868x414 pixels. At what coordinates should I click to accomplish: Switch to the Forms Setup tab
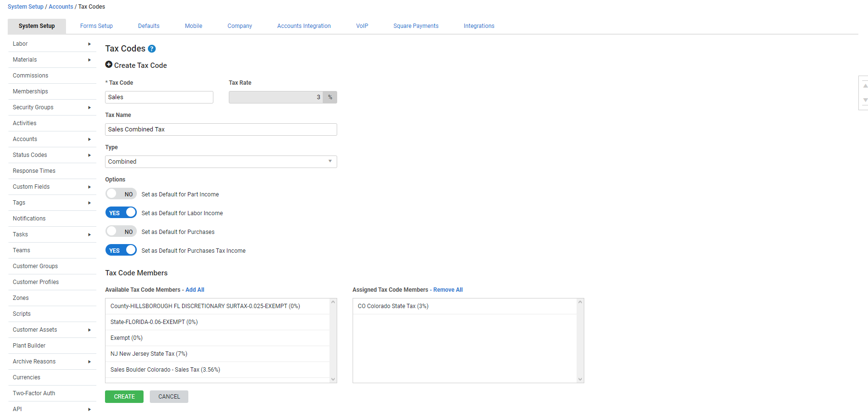click(96, 26)
